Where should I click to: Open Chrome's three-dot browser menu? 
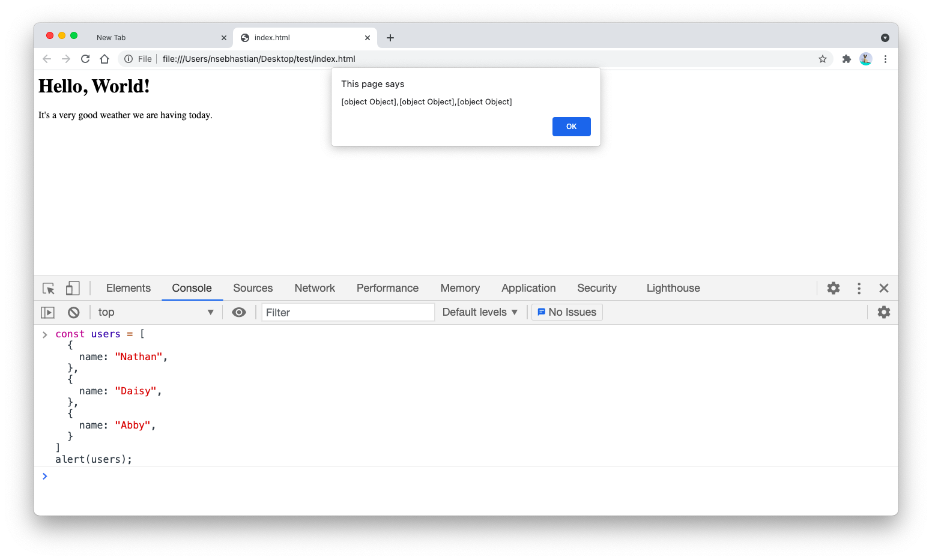[x=885, y=59]
